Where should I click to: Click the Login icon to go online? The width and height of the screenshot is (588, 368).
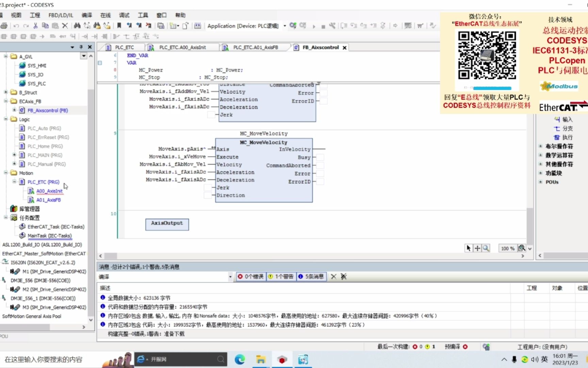click(292, 26)
